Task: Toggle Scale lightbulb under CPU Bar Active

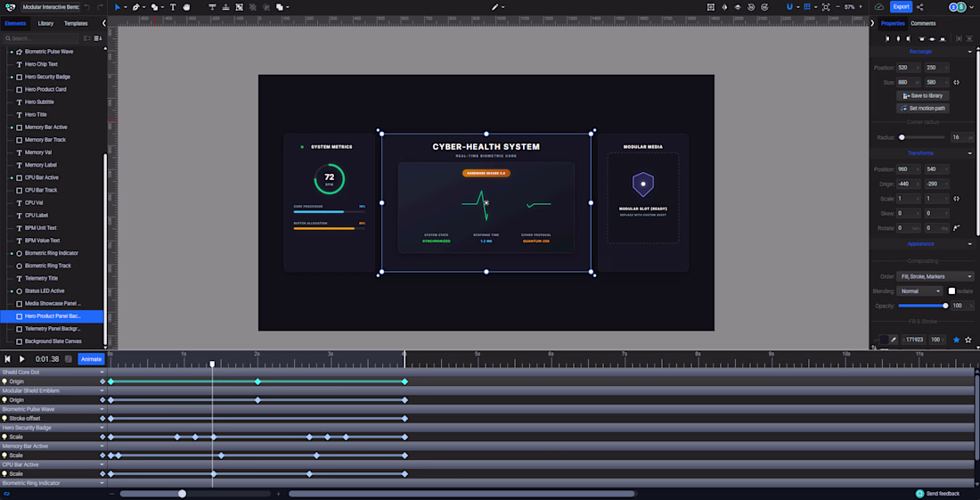Action: 4,474
